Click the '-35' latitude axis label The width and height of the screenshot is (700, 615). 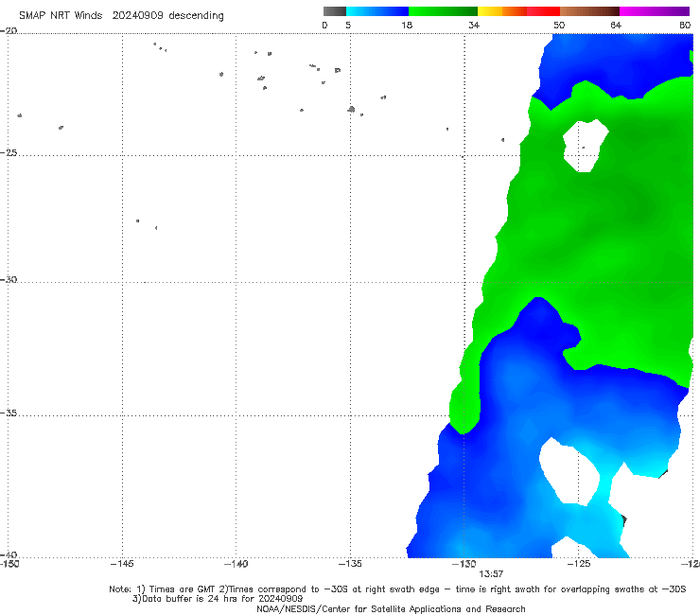click(9, 413)
